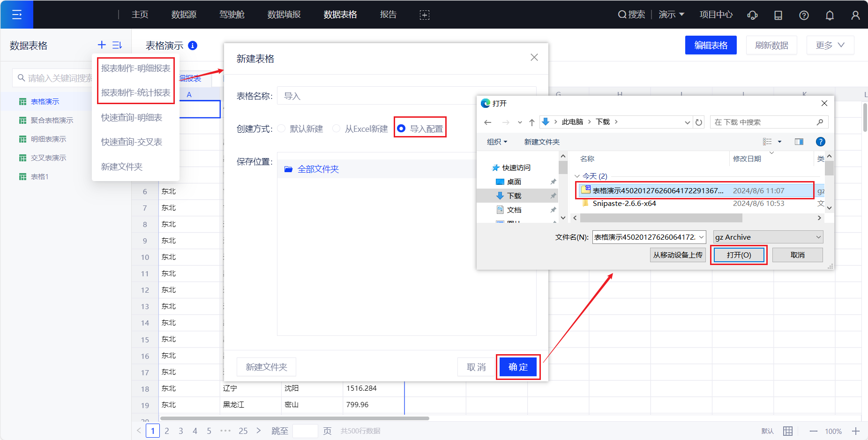Viewport: 868px width, 440px height.
Task: Choose 快速查询-交叉表 from the popup menu
Action: [132, 142]
